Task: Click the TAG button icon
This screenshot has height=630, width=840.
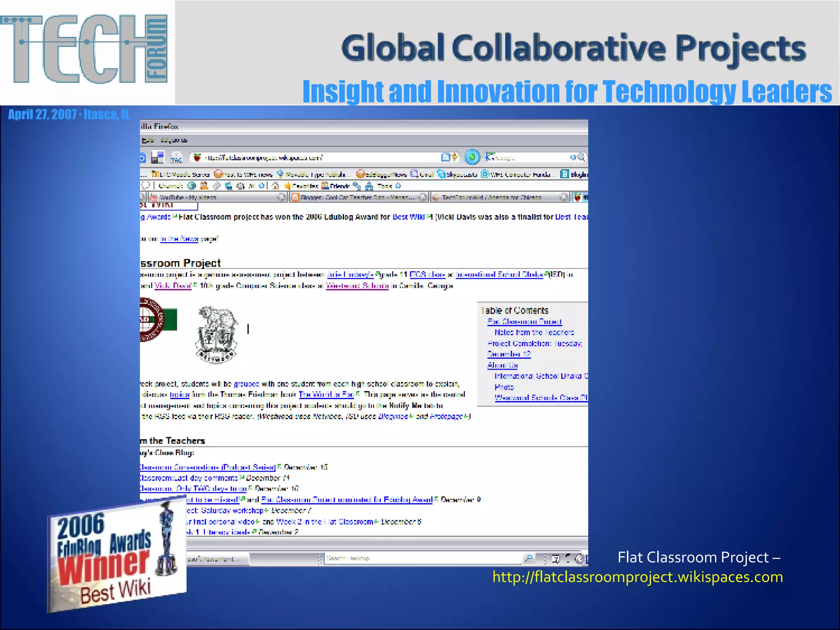Action: [x=176, y=157]
